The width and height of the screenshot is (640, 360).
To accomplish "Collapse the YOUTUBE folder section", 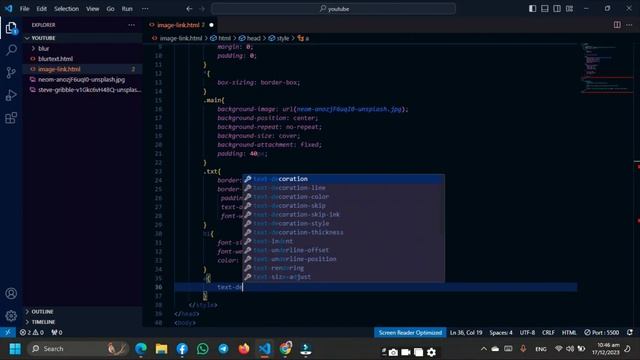I will 82,38.
